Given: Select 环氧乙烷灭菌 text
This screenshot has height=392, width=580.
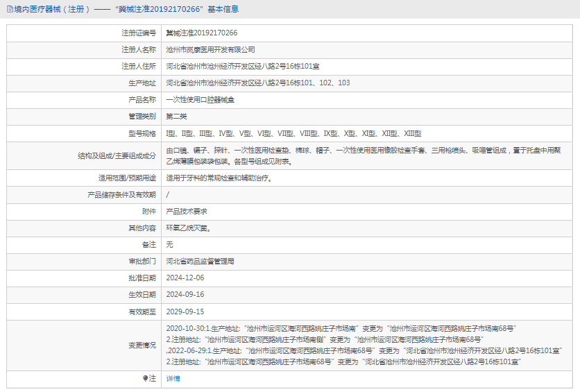Looking at the screenshot, I should [189, 228].
